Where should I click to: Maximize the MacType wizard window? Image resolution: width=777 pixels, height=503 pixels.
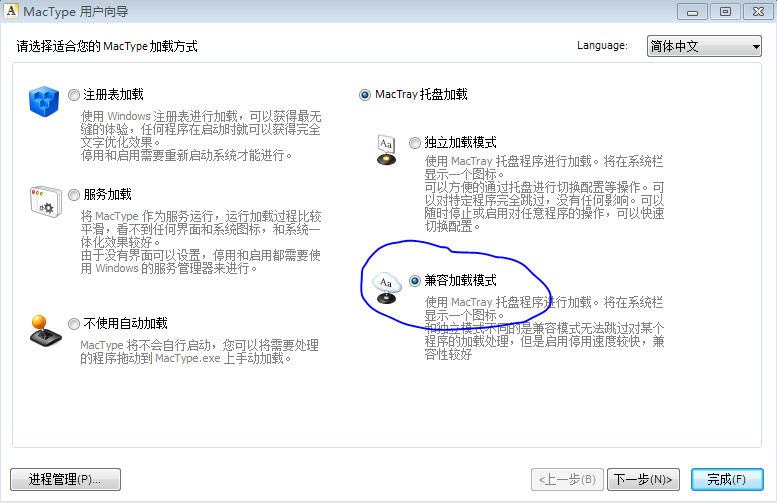(x=725, y=11)
